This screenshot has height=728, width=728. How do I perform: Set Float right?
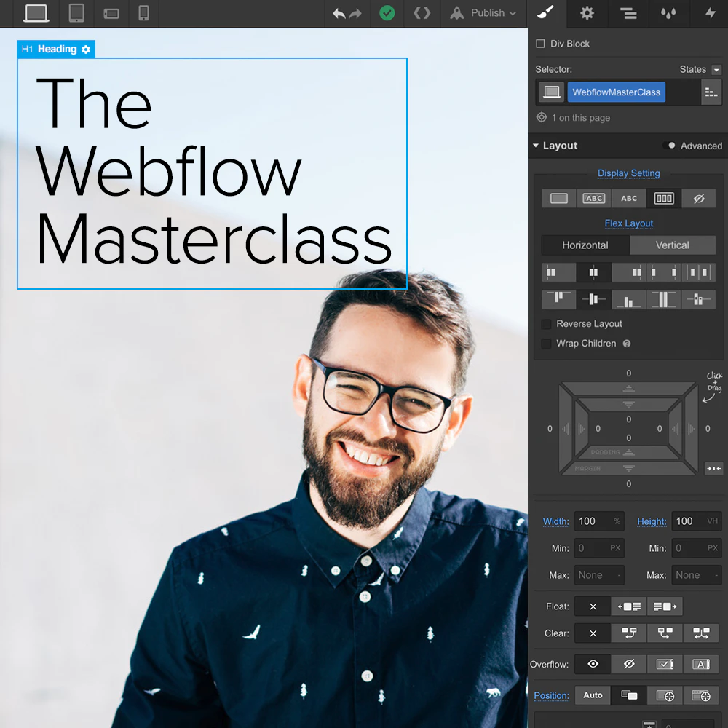[x=665, y=606]
